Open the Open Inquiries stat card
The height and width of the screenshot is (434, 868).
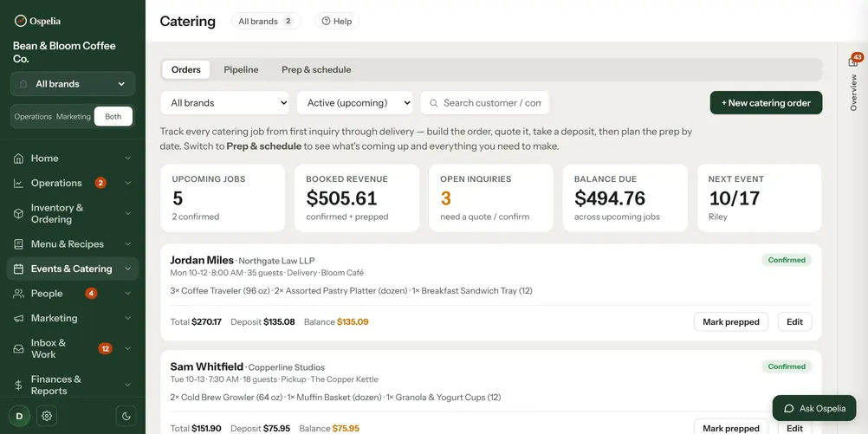click(x=491, y=198)
